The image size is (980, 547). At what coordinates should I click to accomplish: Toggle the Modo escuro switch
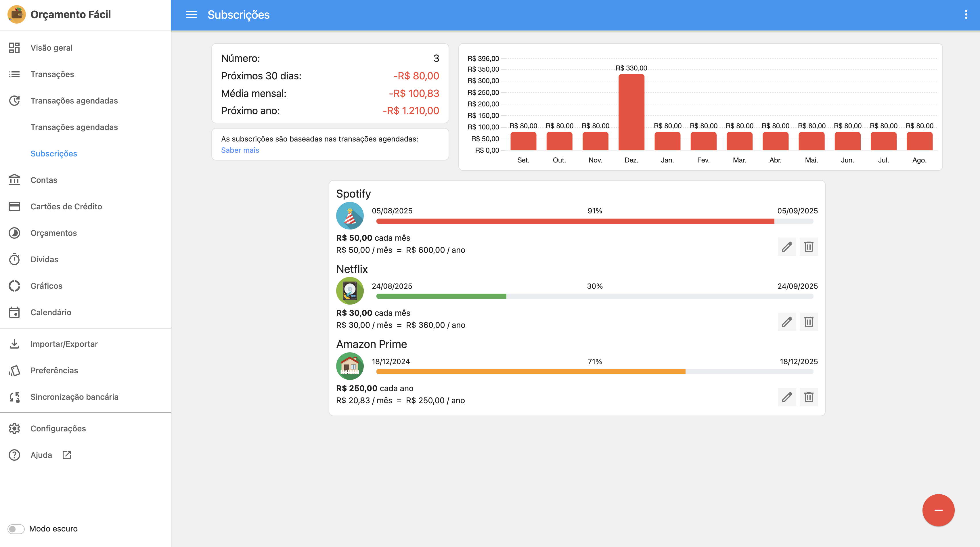pos(16,529)
